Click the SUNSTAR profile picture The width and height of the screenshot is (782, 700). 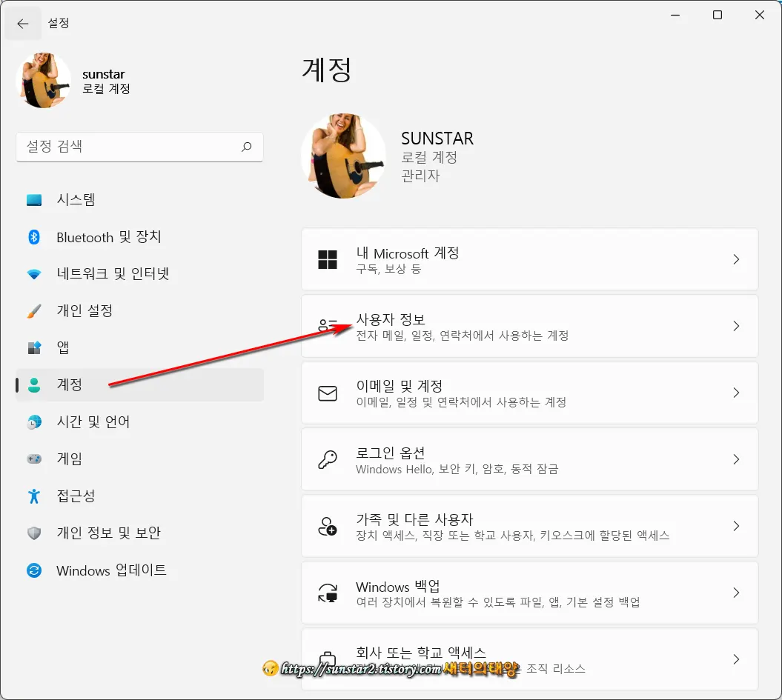click(343, 156)
